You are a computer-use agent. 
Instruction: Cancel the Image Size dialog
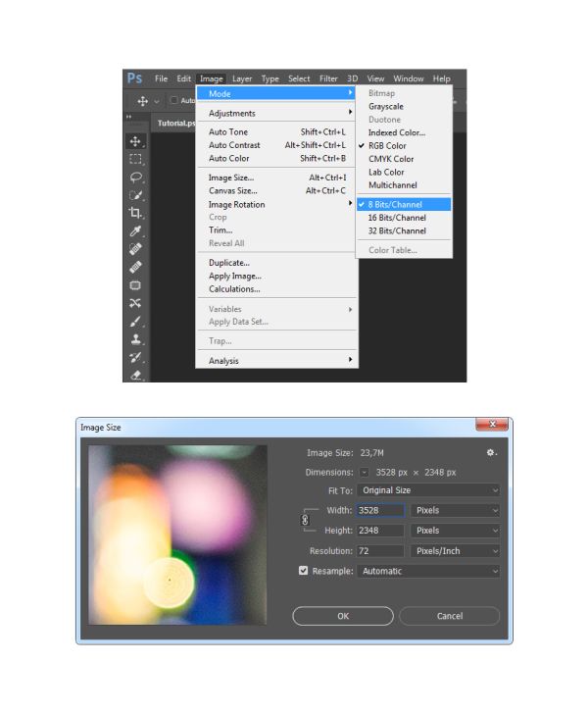coord(450,616)
